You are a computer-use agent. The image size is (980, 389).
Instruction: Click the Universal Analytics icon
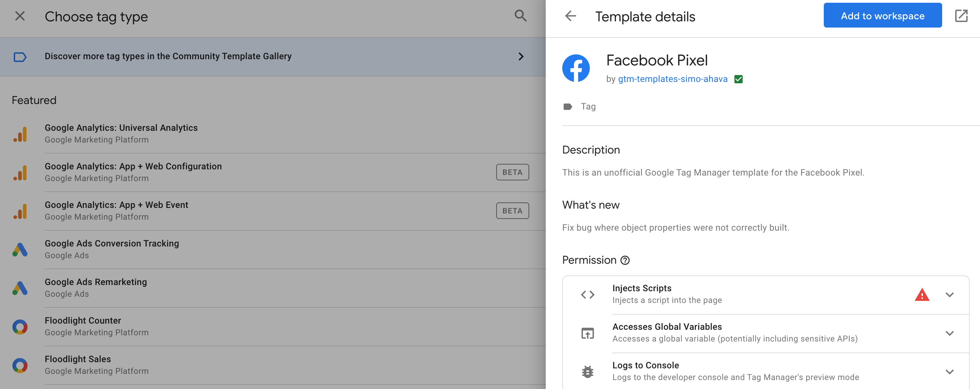[x=20, y=134]
